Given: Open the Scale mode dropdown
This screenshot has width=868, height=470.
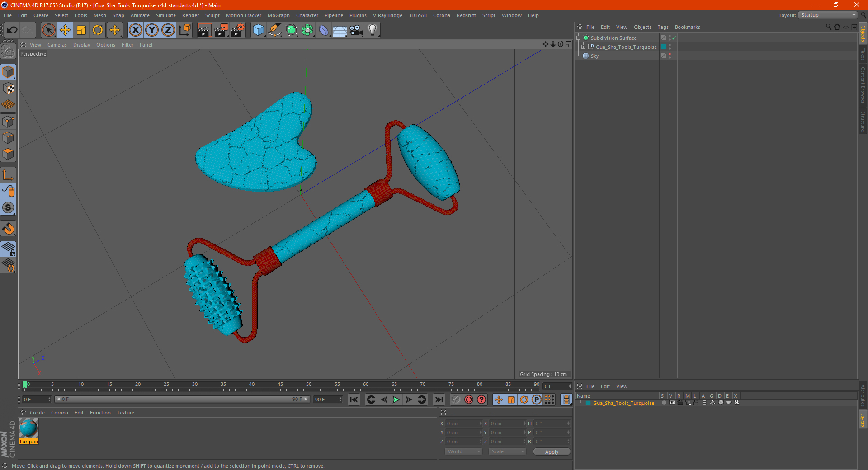Looking at the screenshot, I should 507,451.
